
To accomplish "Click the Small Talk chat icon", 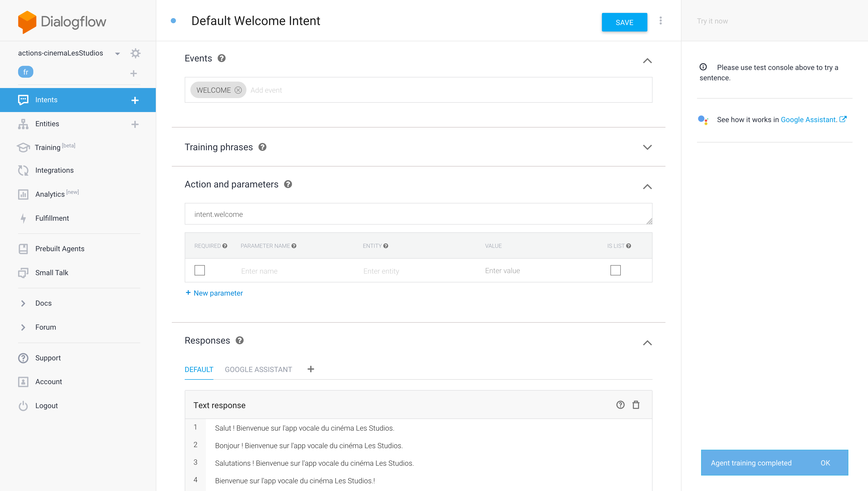I will coord(23,273).
